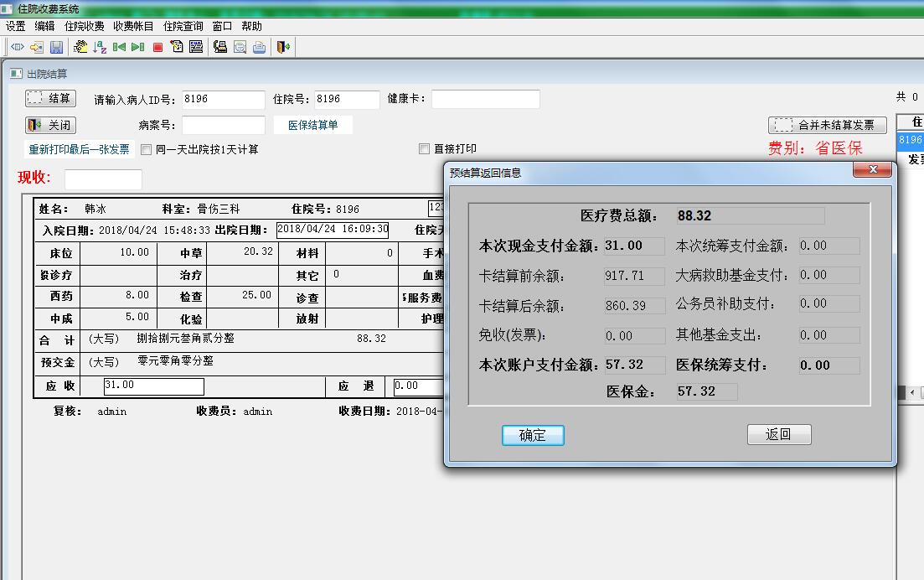The height and width of the screenshot is (580, 924).
Task: Click the 关闭 button
Action: click(x=50, y=125)
